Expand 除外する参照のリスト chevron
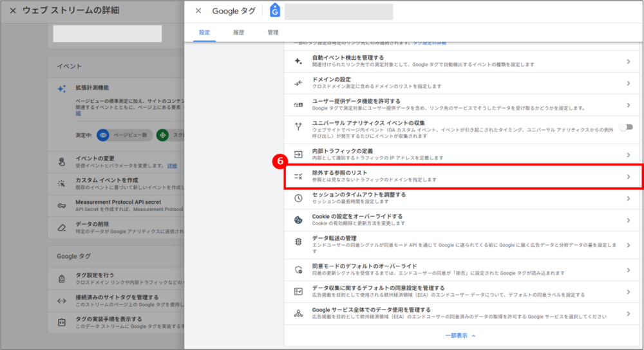Viewport: 644px width, 350px height. (x=629, y=176)
